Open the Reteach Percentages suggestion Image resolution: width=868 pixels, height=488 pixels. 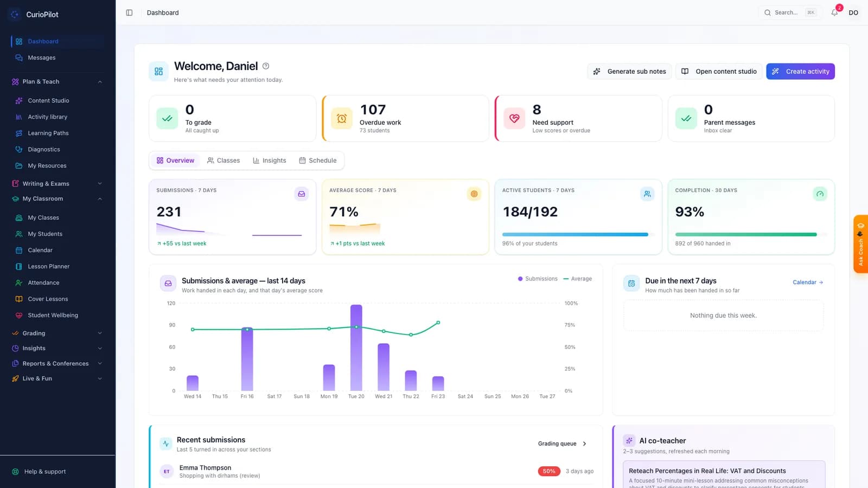(x=724, y=474)
